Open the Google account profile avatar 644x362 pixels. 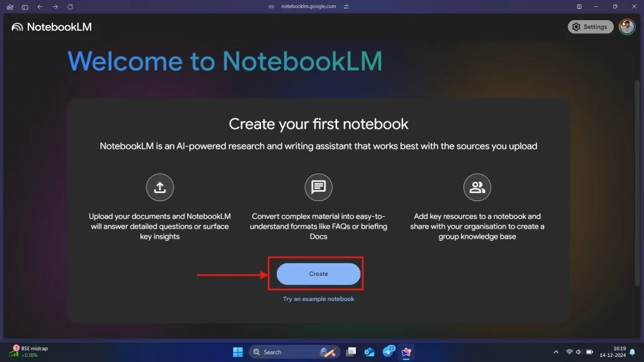(627, 26)
